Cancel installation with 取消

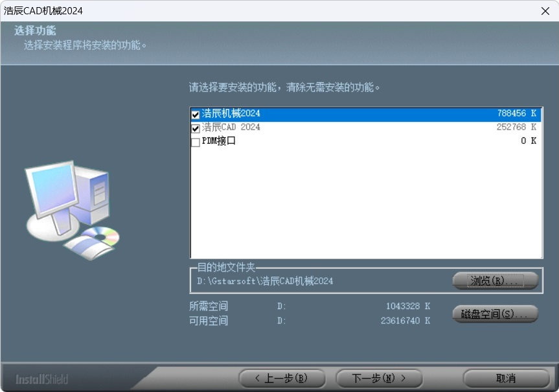pyautogui.click(x=506, y=378)
